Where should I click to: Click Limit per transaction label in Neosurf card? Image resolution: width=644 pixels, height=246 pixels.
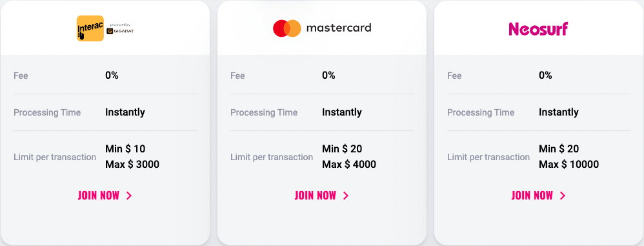pos(488,157)
